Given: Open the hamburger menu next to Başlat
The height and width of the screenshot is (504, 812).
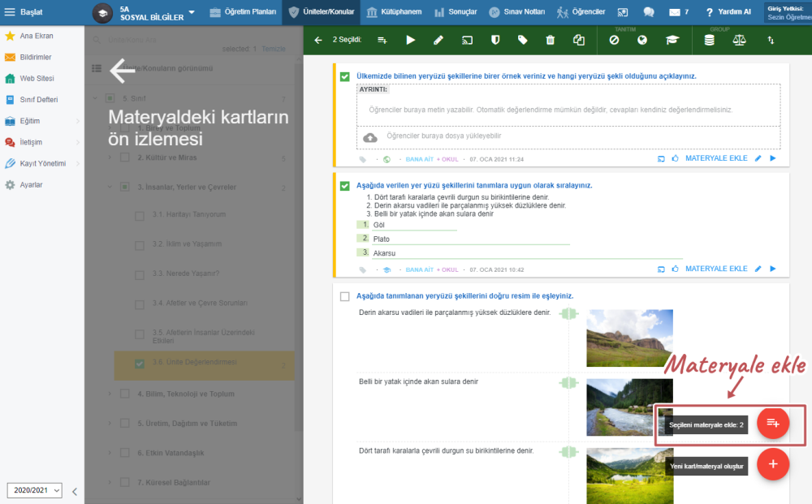Looking at the screenshot, I should click(9, 11).
